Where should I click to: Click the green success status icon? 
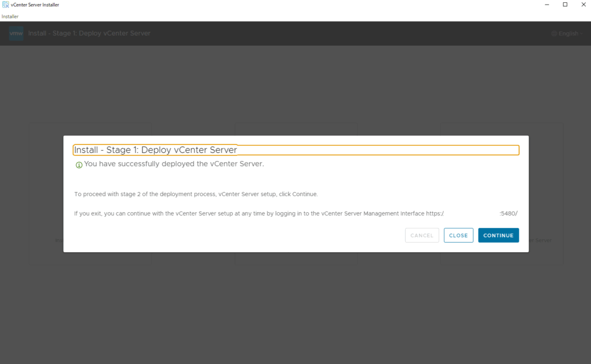click(79, 164)
